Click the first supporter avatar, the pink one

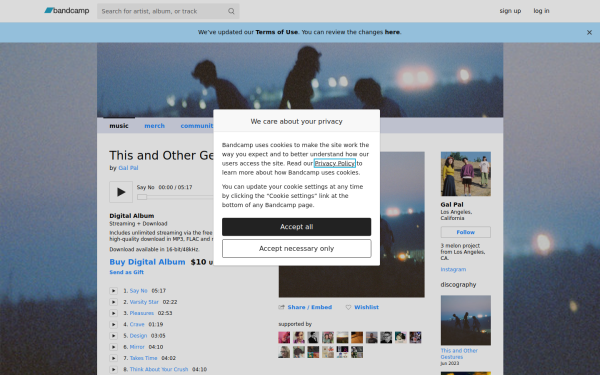pos(284,338)
